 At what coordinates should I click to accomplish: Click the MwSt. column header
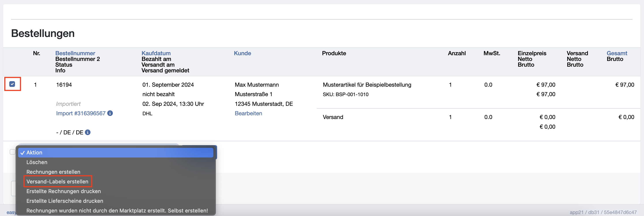[492, 53]
